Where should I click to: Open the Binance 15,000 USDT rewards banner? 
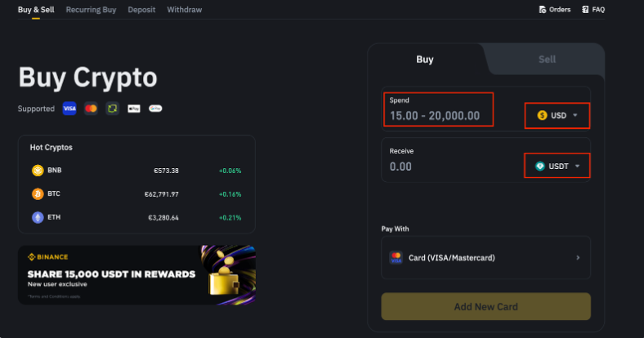(136, 275)
